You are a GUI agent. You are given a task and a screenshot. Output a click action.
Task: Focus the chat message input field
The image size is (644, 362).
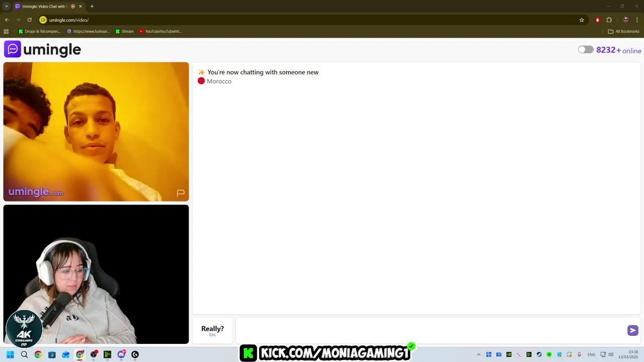pos(430,330)
